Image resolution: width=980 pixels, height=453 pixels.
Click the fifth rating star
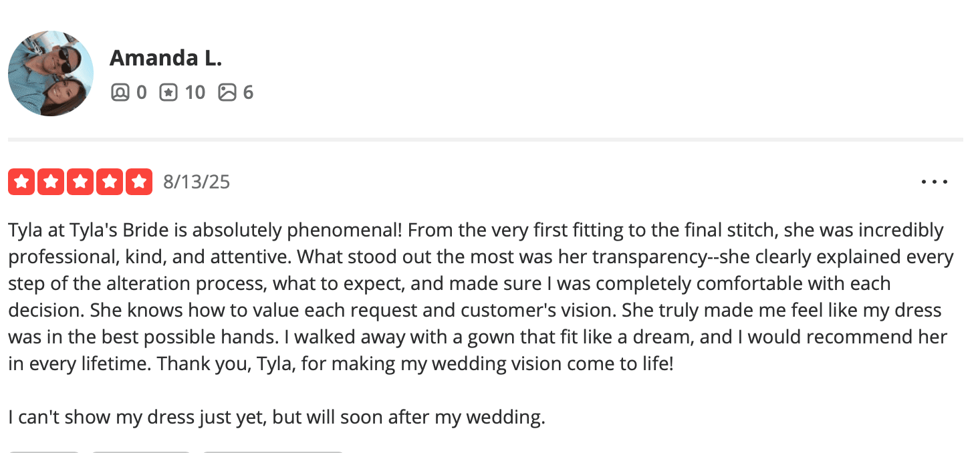pyautogui.click(x=139, y=182)
